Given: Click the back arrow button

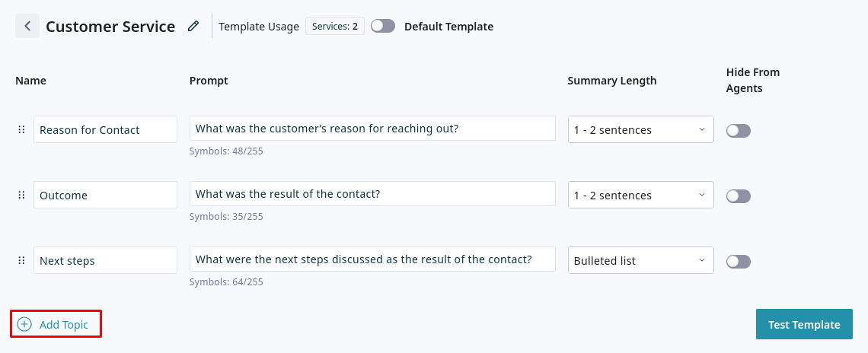Looking at the screenshot, I should click(27, 27).
